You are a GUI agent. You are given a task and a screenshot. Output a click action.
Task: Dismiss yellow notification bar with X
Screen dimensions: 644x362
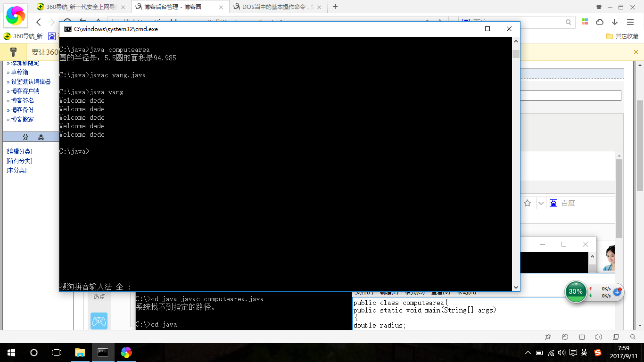636,52
